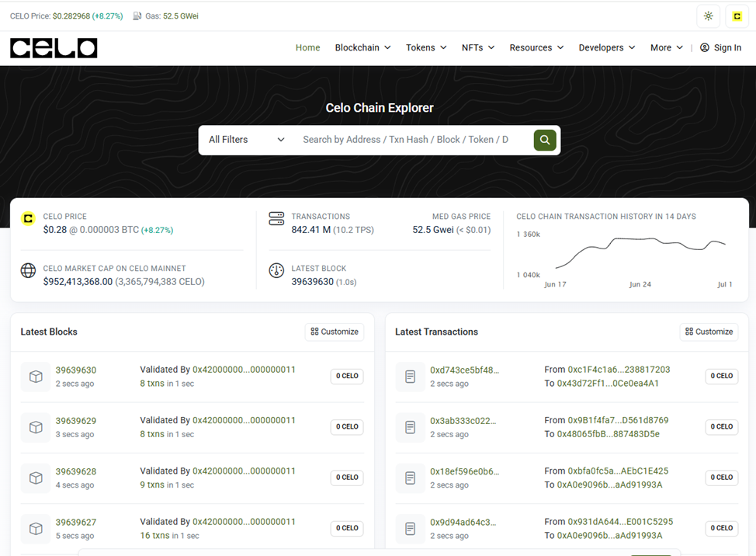Click the block cube icon for 39639628

36,478
